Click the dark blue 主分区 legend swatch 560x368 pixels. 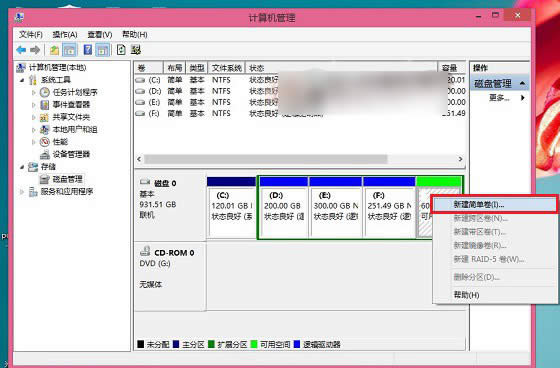click(176, 344)
